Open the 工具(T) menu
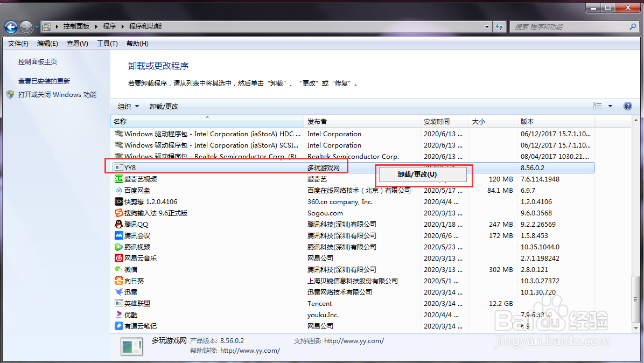644x363 pixels. click(107, 44)
